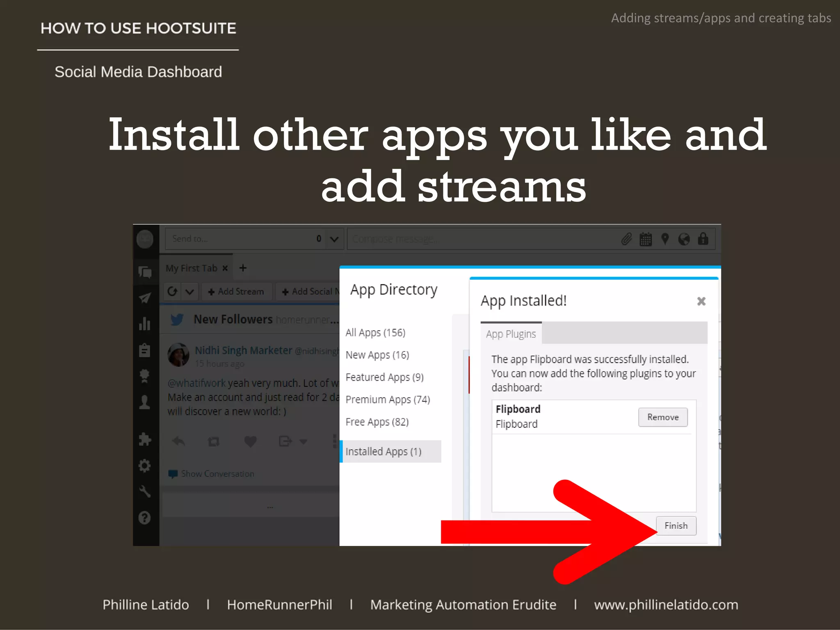
Task: Open targeting options globe icon
Action: click(x=684, y=239)
